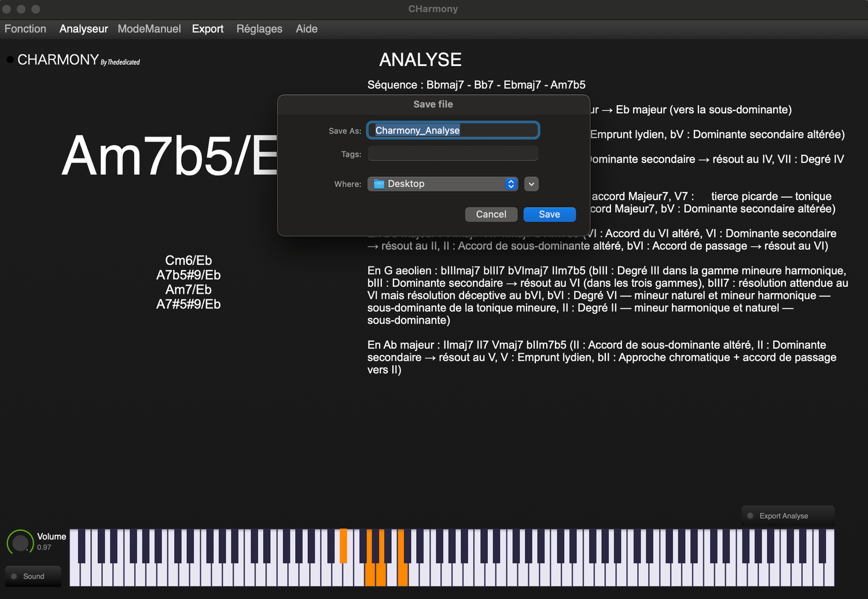Open the Aide menu
This screenshot has height=599, width=868.
307,29
